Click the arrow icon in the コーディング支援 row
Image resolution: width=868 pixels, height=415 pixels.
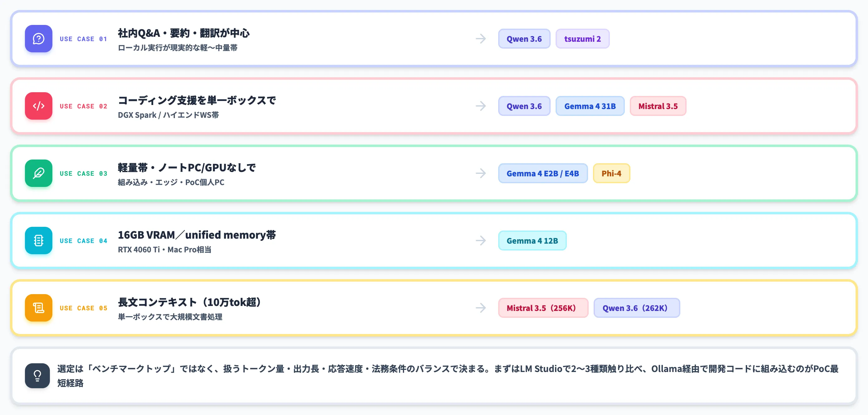point(481,106)
